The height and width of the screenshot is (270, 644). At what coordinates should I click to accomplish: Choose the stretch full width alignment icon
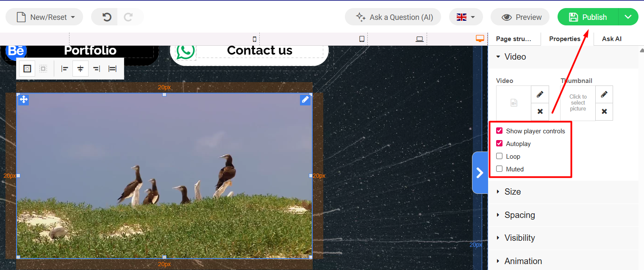(112, 69)
